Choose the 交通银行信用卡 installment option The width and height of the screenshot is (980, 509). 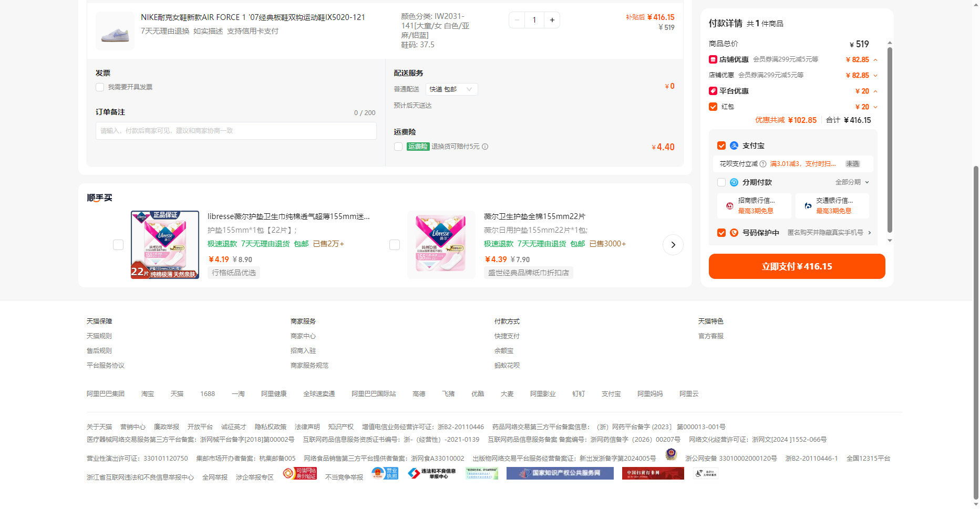832,206
